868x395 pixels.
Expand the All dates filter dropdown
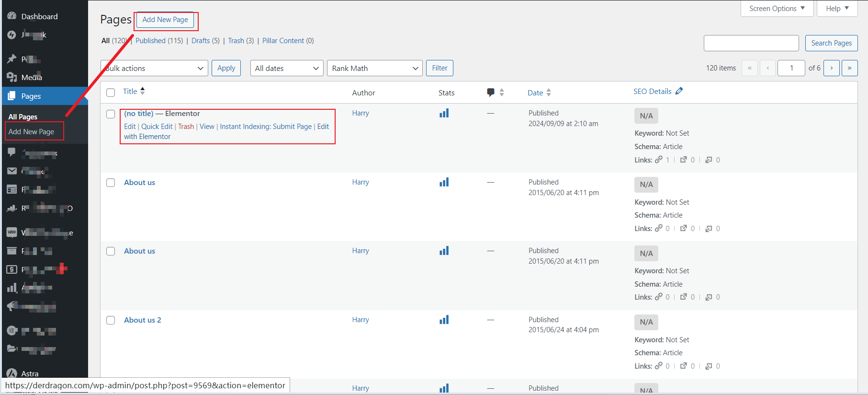click(x=286, y=68)
